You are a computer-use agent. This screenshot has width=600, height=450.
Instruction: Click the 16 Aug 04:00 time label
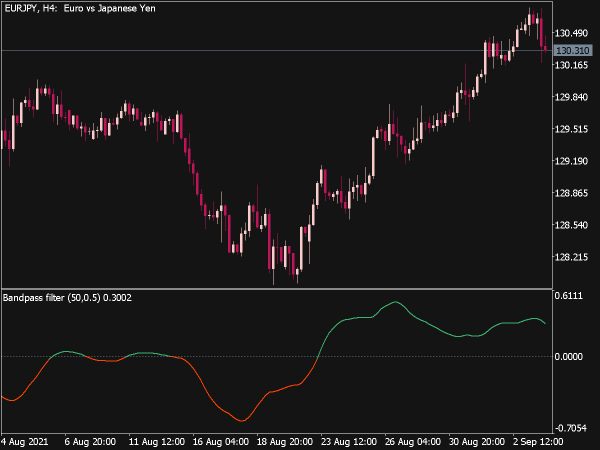(x=221, y=442)
